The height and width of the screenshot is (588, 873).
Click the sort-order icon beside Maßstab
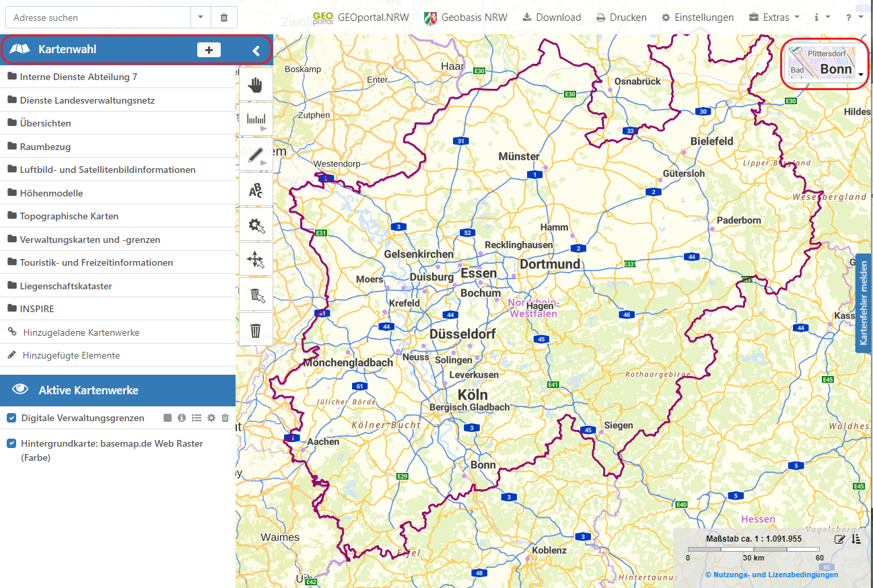click(x=856, y=539)
